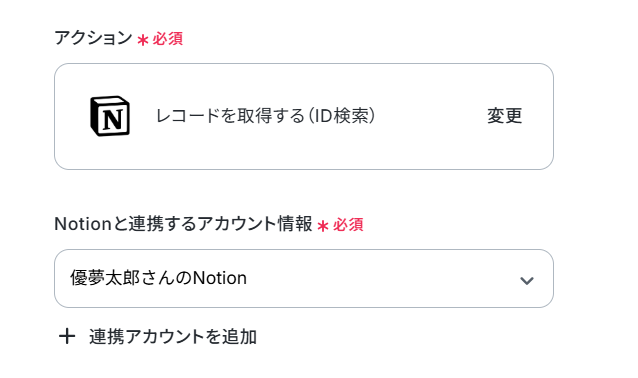This screenshot has width=638, height=378.
Task: Click the red 必須 marker beside アカウント情報
Action: (348, 225)
